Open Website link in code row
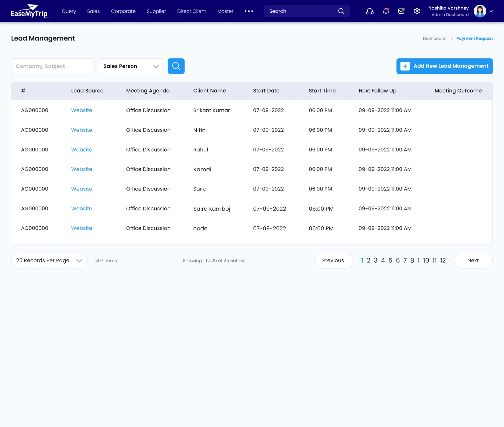 coord(82,228)
